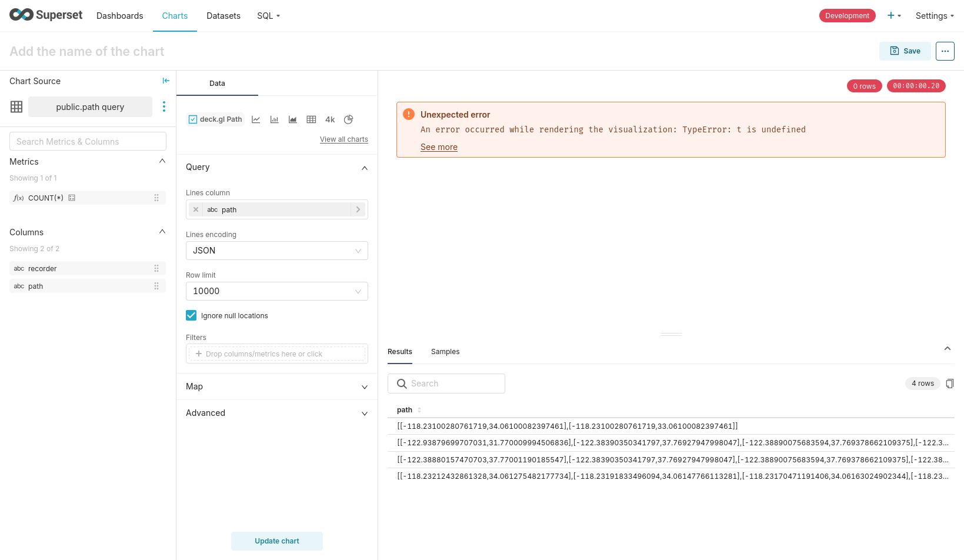Screen dimensions: 964x560
Task: Click the 00:00:00.20 timer badge
Action: [916, 86]
